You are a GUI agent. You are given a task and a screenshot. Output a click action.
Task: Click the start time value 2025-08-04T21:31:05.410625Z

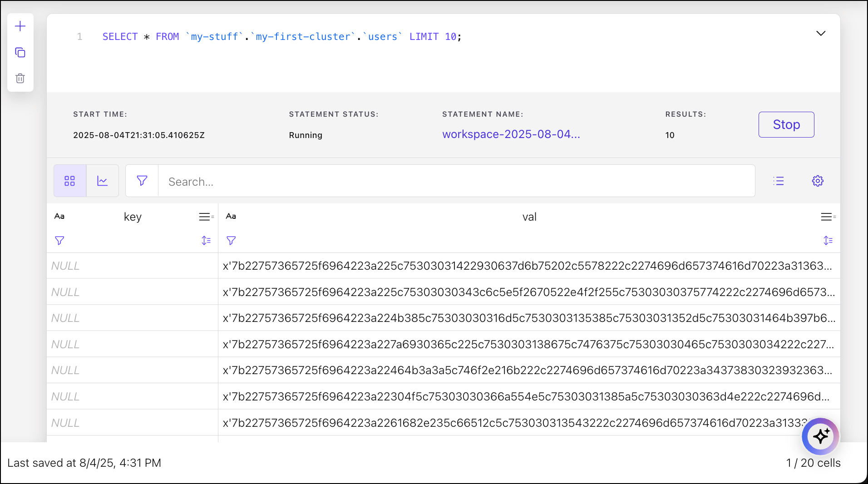pyautogui.click(x=139, y=135)
